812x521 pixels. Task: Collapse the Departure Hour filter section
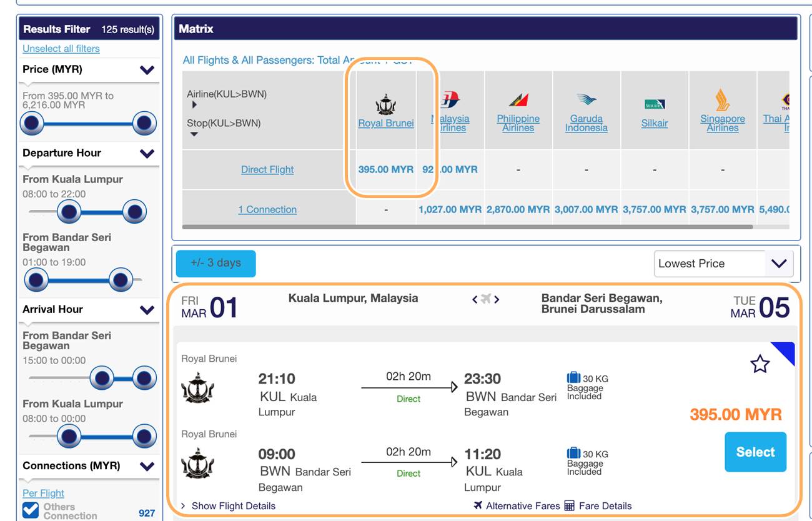[147, 154]
